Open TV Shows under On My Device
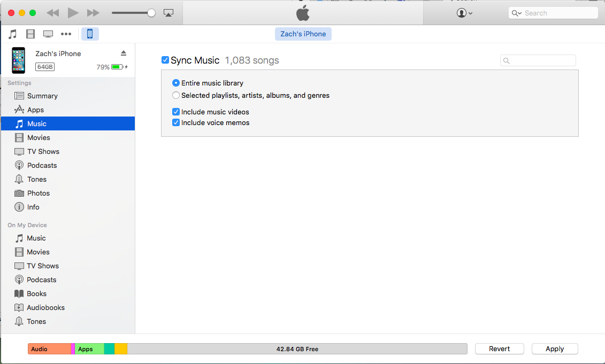This screenshot has height=364, width=605. point(68,266)
